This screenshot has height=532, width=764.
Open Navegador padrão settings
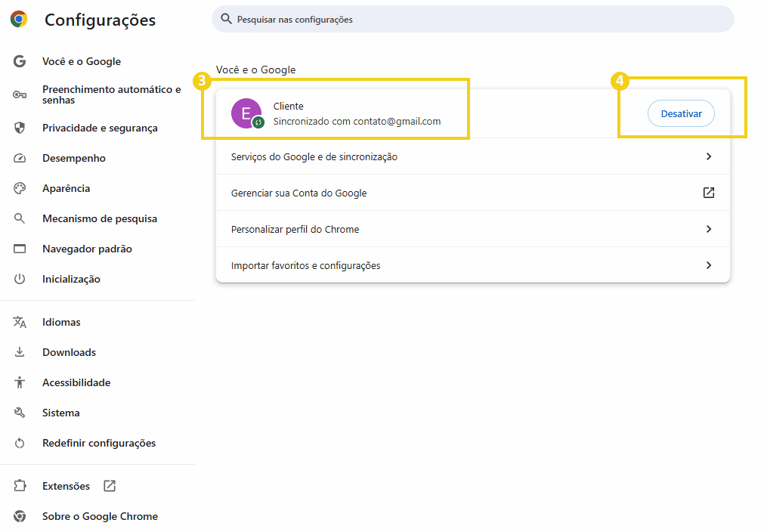[87, 249]
